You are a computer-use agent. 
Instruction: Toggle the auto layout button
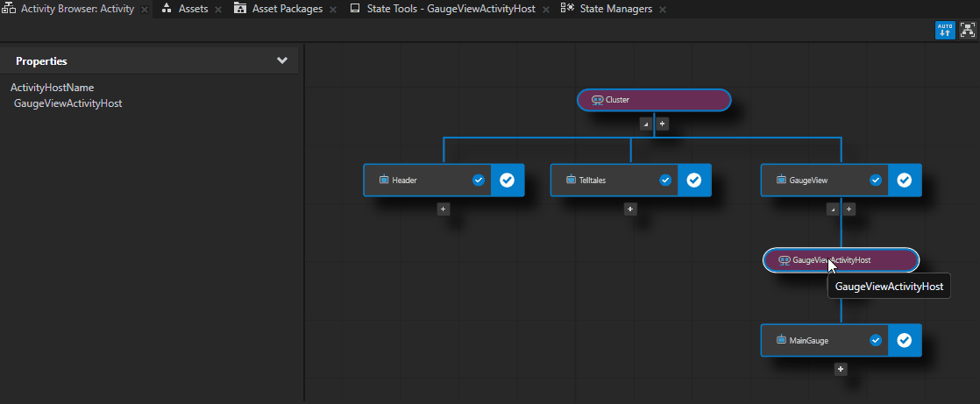click(945, 30)
